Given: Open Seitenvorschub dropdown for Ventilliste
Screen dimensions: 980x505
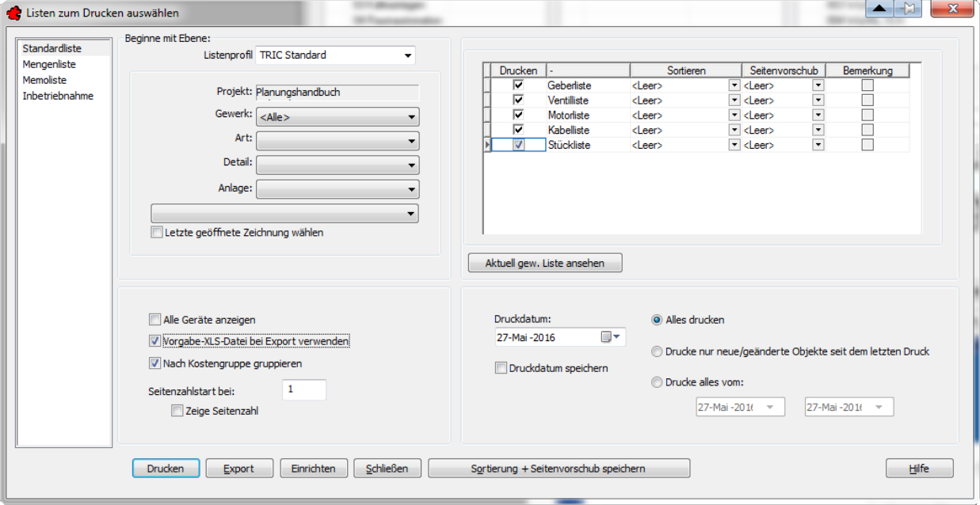Looking at the screenshot, I should (818, 101).
